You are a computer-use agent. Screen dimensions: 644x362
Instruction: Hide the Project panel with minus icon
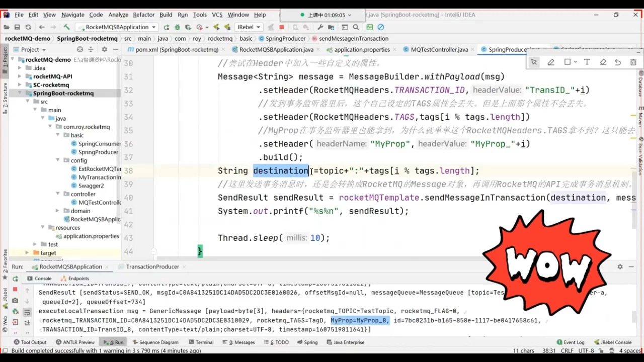116,49
